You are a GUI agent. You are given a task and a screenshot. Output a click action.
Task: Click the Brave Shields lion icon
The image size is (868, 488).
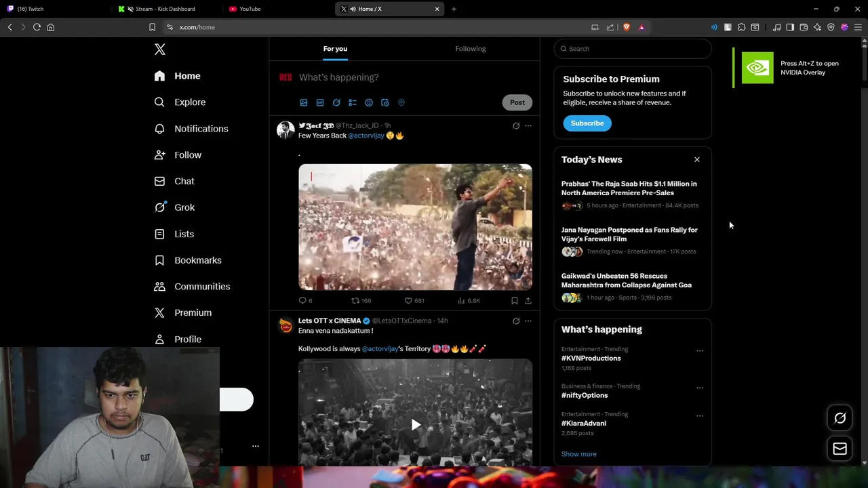[626, 27]
